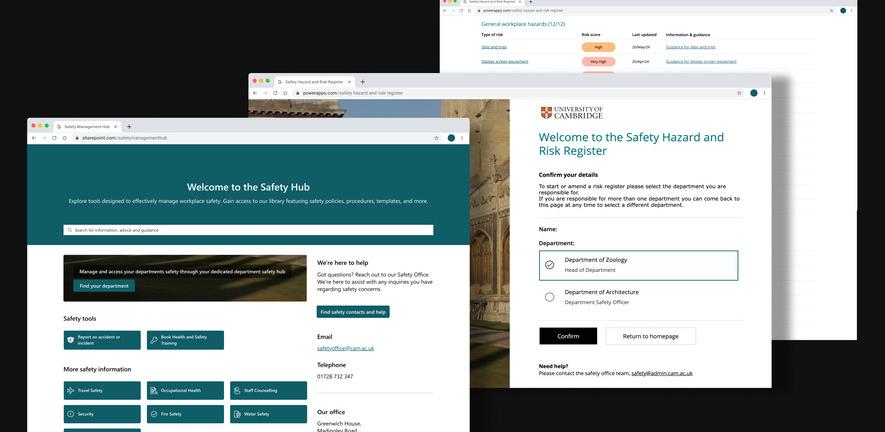
Task: Click the powerapps.com address bar in the back hazards window
Action: tap(655, 10)
